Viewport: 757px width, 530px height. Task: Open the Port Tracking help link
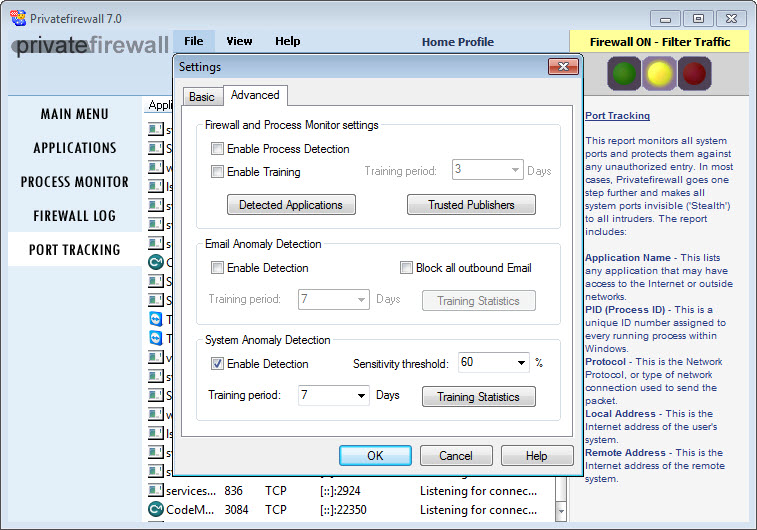tap(617, 115)
